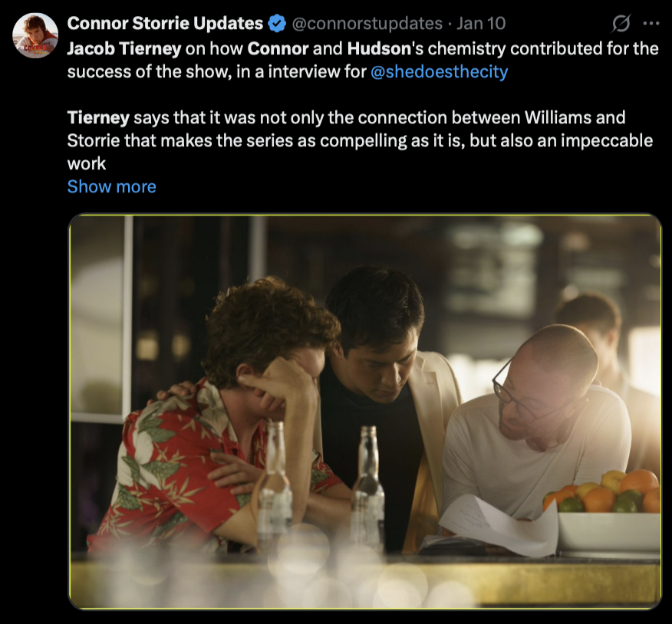Screen dimensions: 672x624
Task: Click the glass bottle in the middle of the photo
Action: (x=367, y=488)
